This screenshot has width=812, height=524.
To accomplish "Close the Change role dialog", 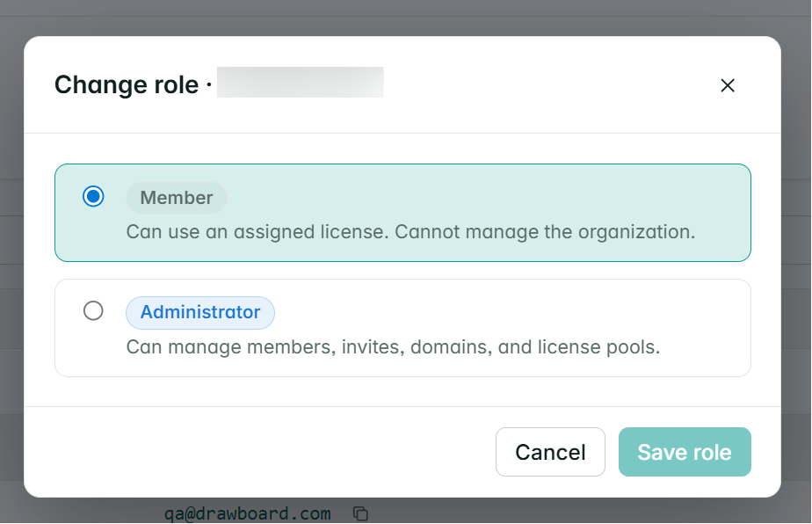I will (x=728, y=85).
